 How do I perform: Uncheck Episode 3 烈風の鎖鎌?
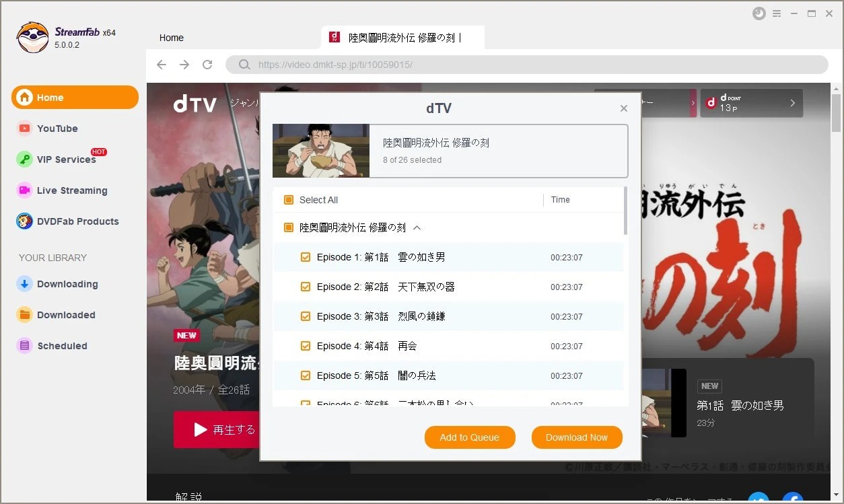[306, 316]
